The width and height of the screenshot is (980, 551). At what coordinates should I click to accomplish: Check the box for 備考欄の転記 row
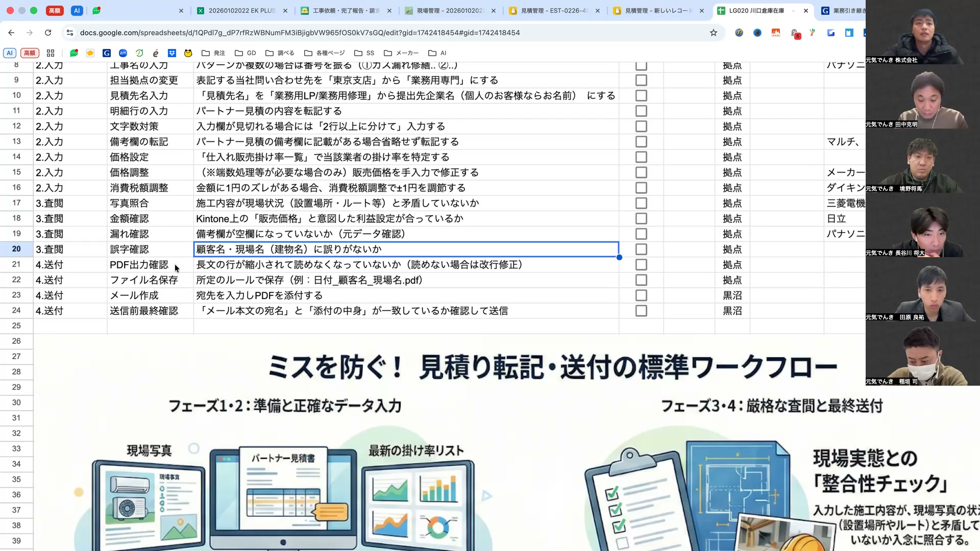pos(641,142)
